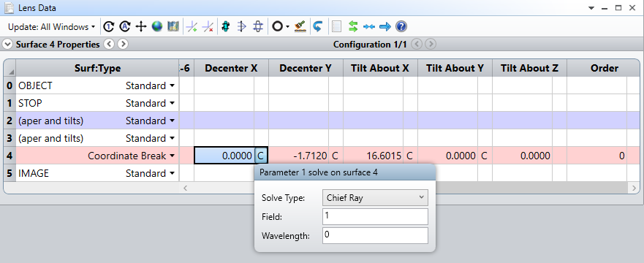
Task: Open the window title bar dropdown arrow
Action: (591, 8)
